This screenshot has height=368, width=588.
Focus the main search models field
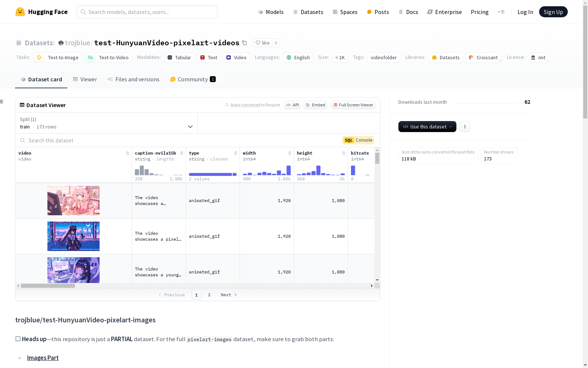click(x=147, y=12)
